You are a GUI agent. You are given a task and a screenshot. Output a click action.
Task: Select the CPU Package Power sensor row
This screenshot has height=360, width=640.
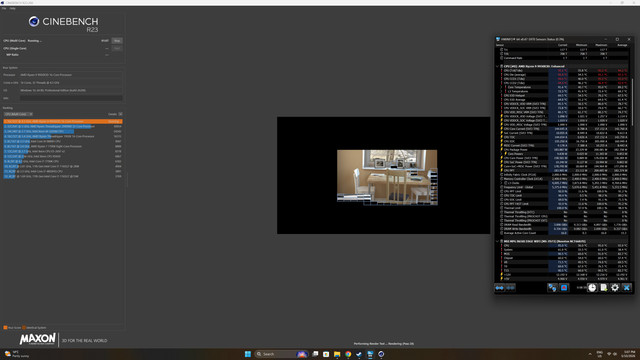point(564,150)
